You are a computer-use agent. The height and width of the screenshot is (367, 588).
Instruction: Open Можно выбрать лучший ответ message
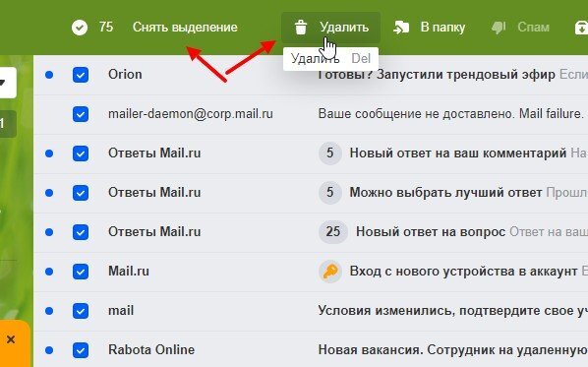point(445,193)
